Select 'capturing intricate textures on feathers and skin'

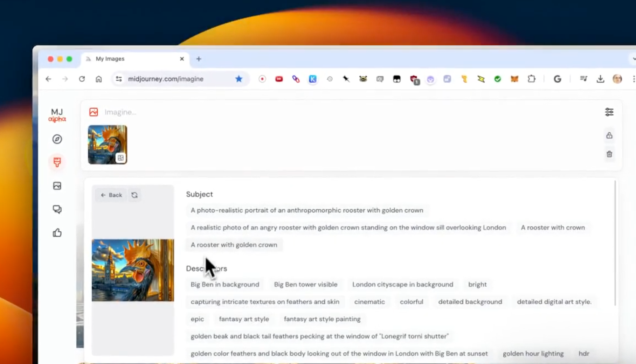click(265, 302)
